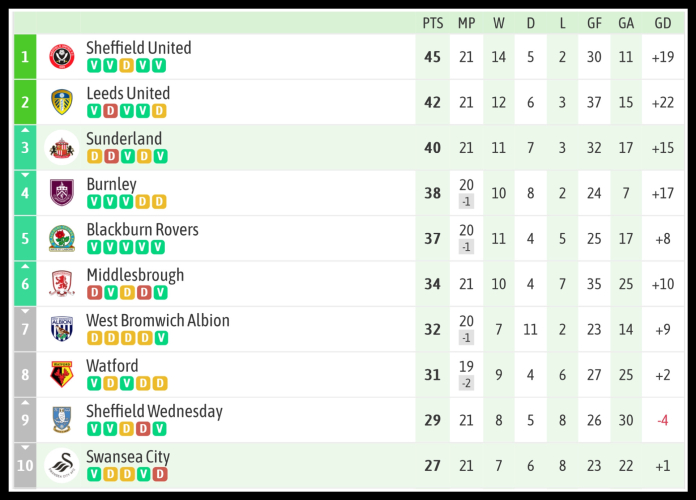The height and width of the screenshot is (500, 696).
Task: Open the Leeds United team link
Action: point(128,93)
